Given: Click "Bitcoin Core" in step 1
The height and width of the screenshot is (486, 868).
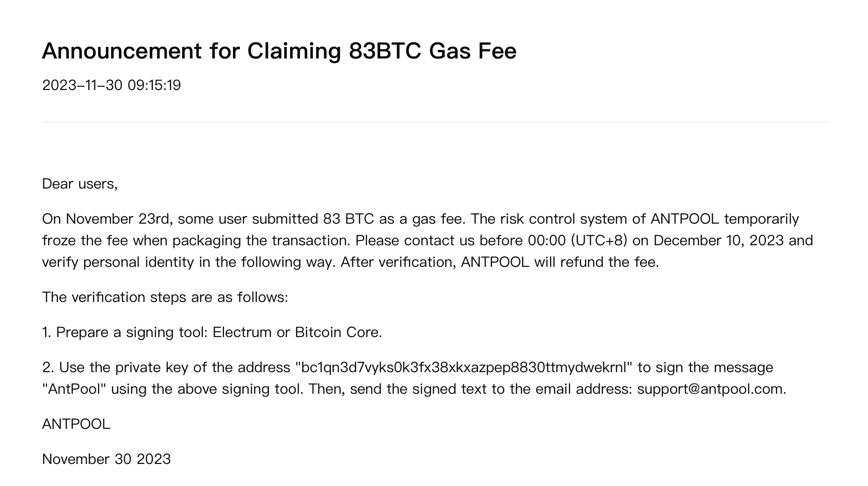Looking at the screenshot, I should (338, 332).
